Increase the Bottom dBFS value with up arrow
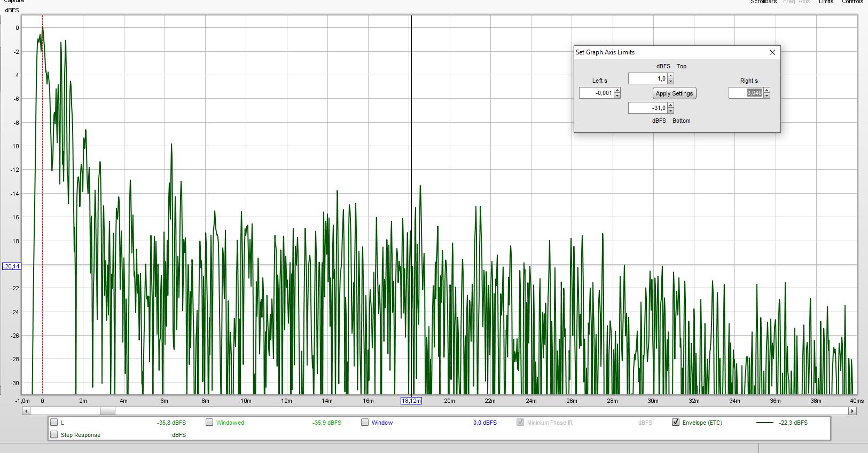The height and width of the screenshot is (453, 868). (x=671, y=106)
